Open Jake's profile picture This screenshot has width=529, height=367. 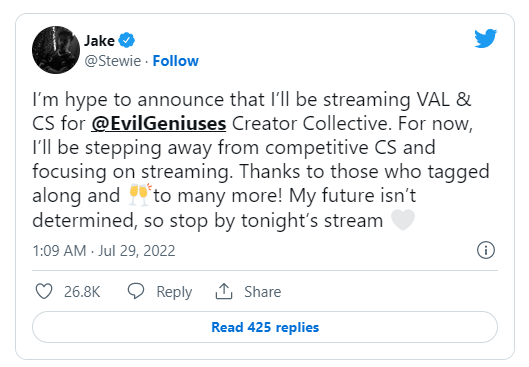56,50
